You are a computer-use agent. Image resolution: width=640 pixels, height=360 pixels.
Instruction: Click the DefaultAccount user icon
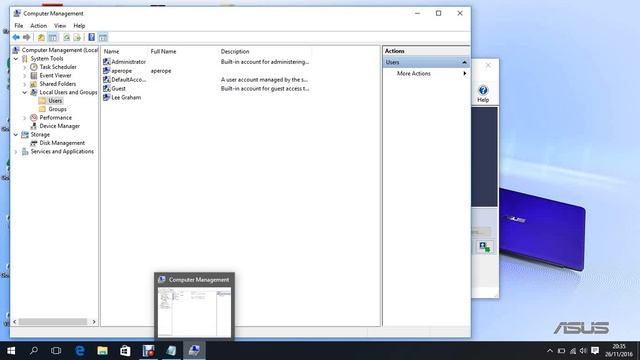click(x=107, y=80)
